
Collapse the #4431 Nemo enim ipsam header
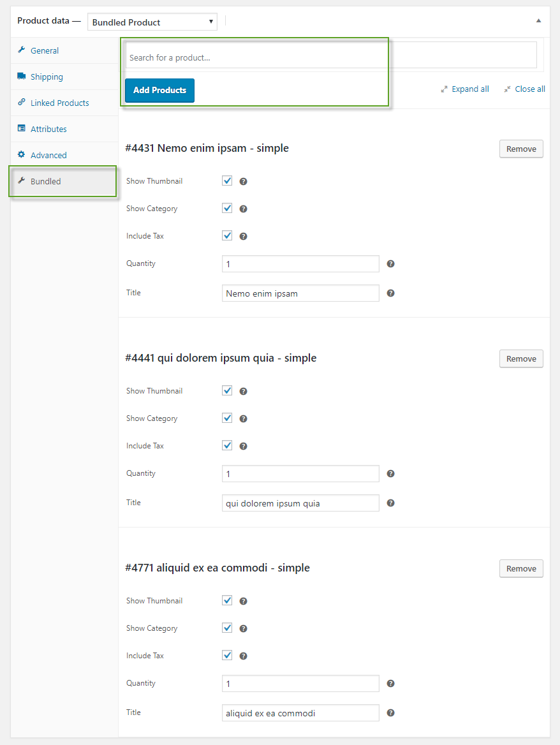207,148
